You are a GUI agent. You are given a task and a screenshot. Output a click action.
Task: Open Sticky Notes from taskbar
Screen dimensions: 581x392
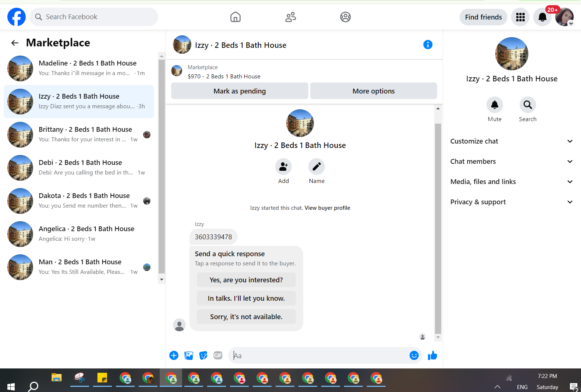click(102, 378)
